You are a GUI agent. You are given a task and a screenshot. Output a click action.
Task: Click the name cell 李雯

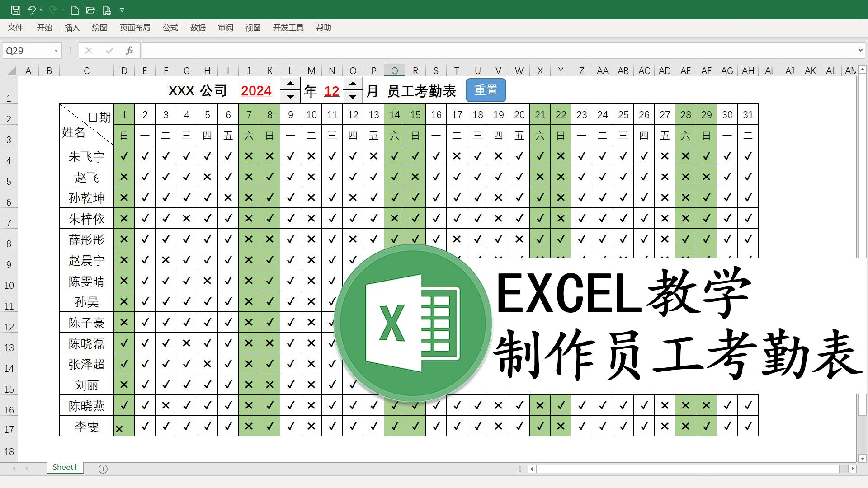[86, 427]
